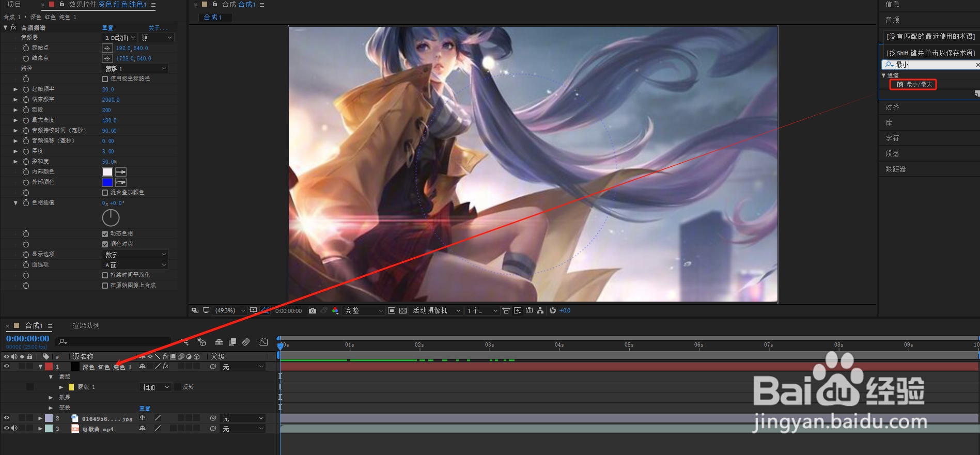
Task: Enable 使用极坐标路径 checkbox
Action: click(x=105, y=79)
